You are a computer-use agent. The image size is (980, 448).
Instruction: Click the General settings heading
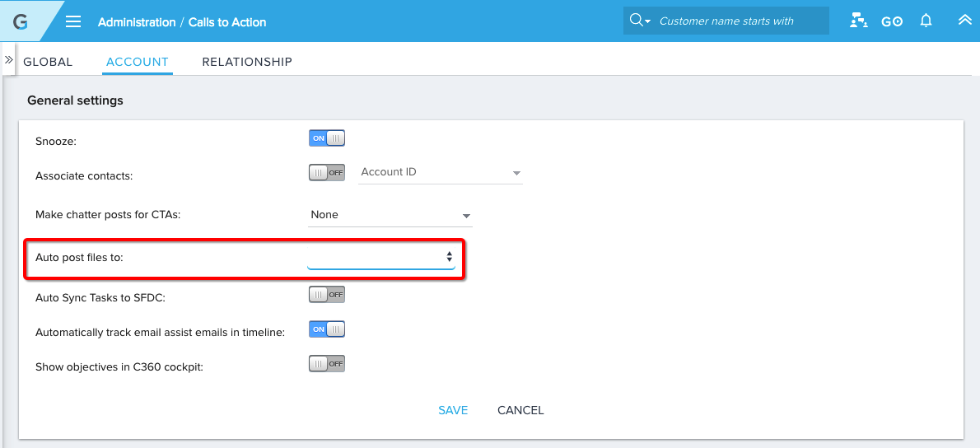pyautogui.click(x=75, y=100)
